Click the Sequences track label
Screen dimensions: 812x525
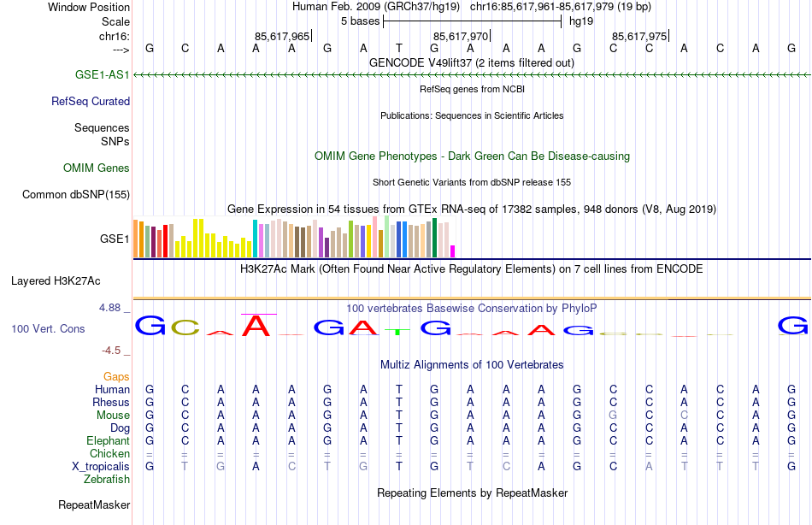pos(102,127)
